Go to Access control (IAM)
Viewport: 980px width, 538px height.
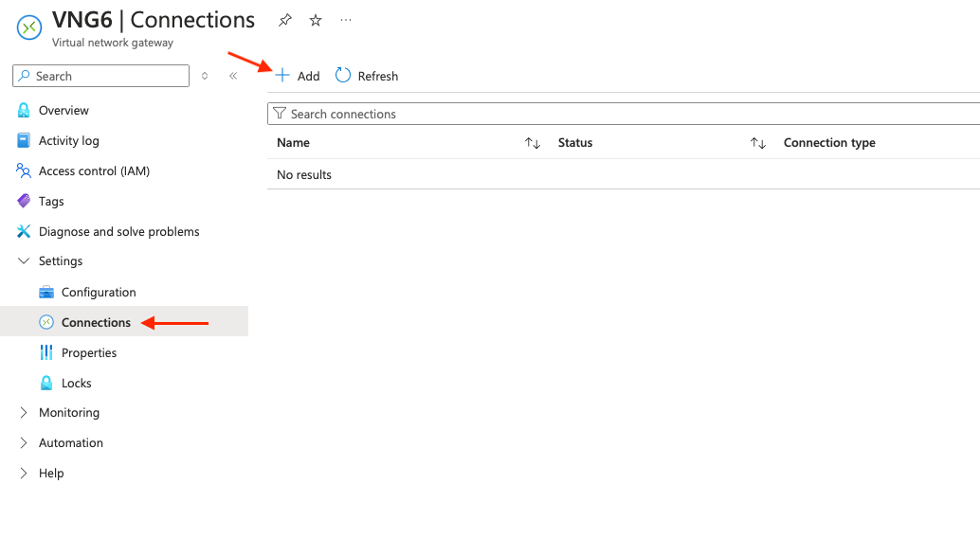[95, 170]
